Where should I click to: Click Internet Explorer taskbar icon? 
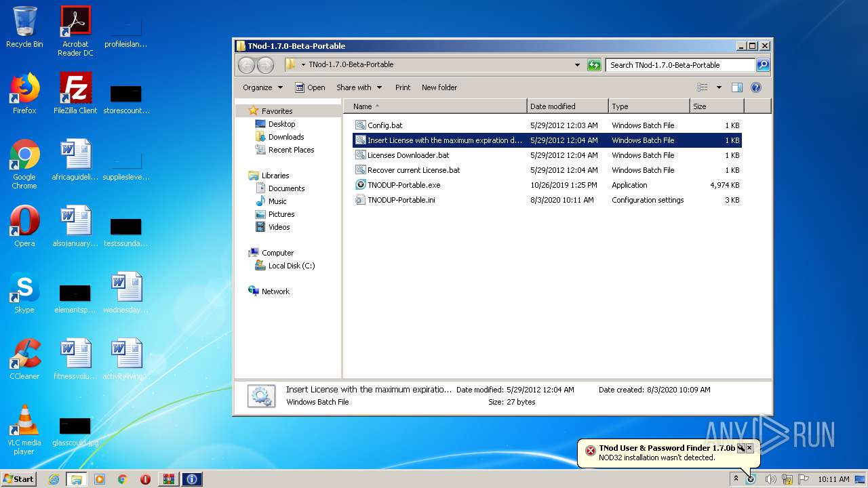pyautogui.click(x=54, y=479)
